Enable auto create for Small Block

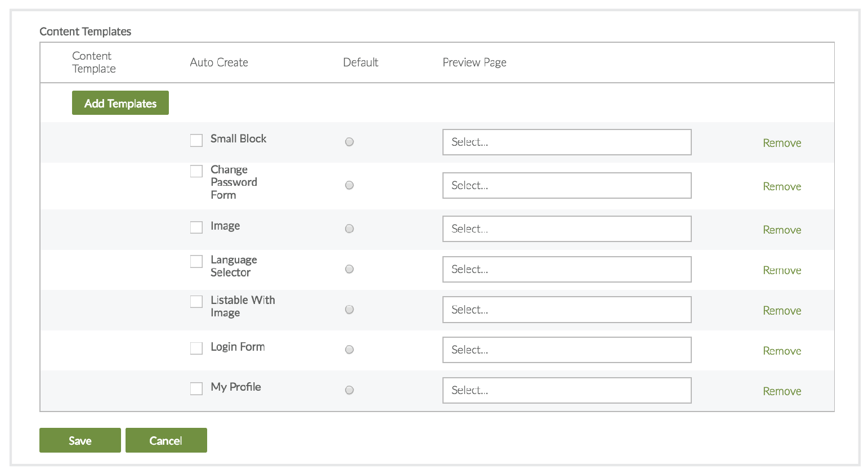coord(196,140)
